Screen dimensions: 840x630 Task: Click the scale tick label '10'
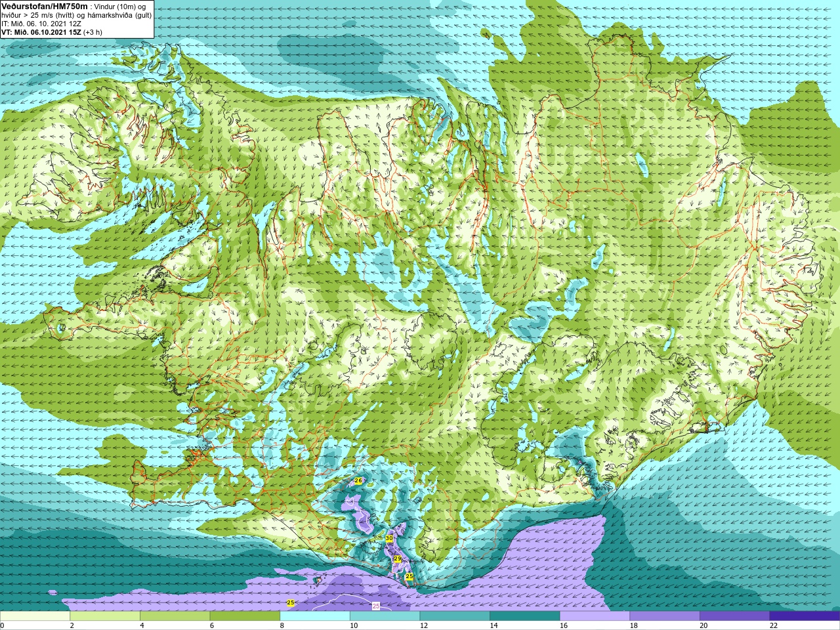pos(353,625)
